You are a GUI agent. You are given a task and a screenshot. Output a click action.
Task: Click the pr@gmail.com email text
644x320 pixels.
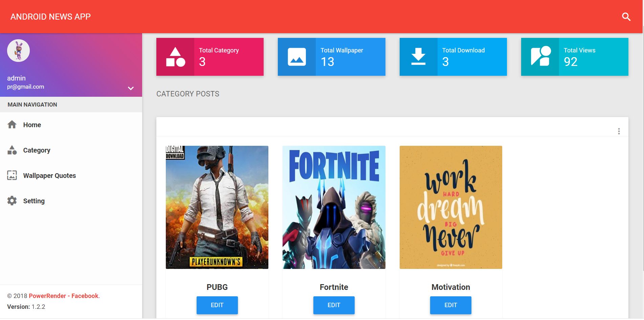pos(26,87)
